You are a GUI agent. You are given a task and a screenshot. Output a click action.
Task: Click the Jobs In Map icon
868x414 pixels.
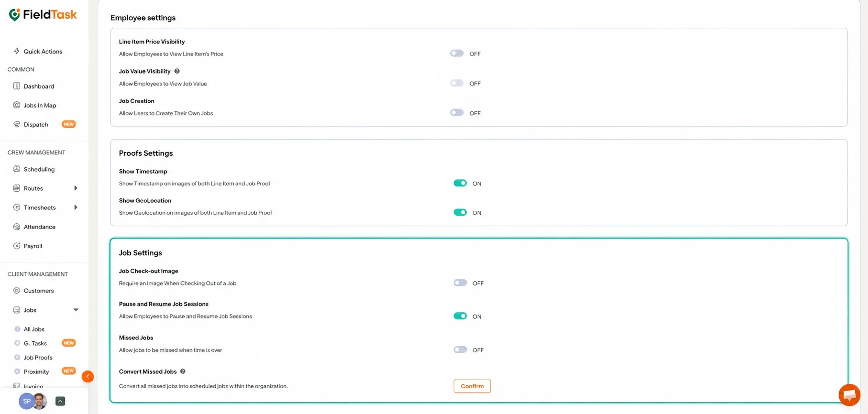click(x=17, y=105)
